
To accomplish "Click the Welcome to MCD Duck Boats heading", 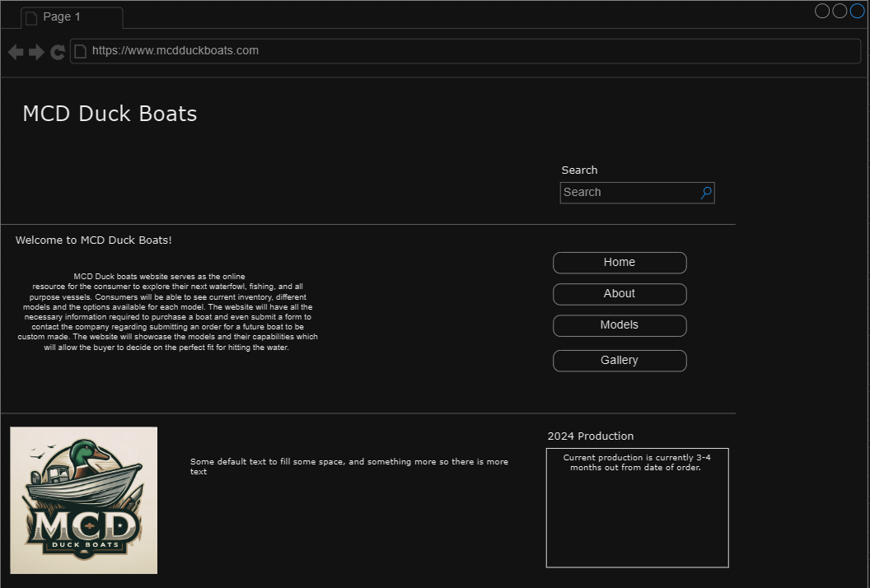I will click(x=93, y=240).
